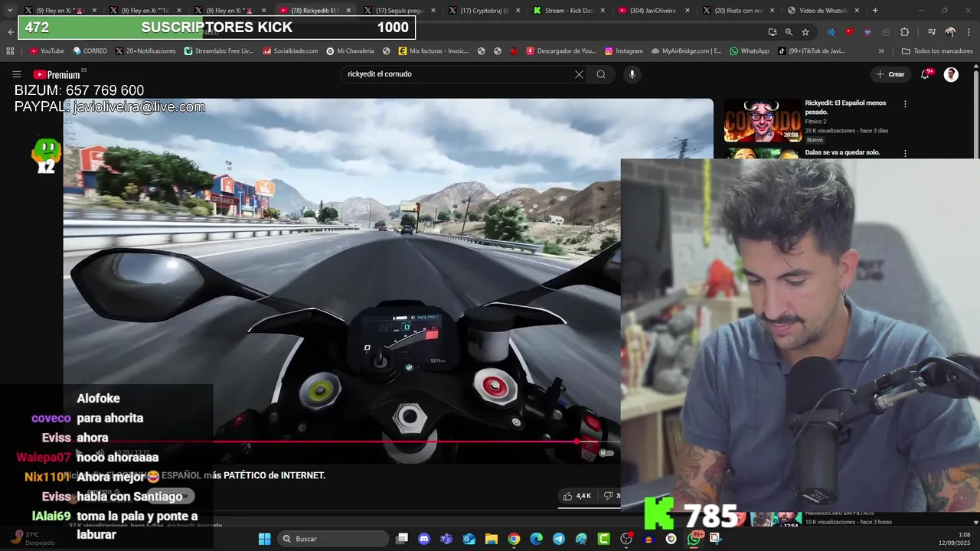Open YouTube bookmark
This screenshot has height=551, width=980.
point(47,51)
